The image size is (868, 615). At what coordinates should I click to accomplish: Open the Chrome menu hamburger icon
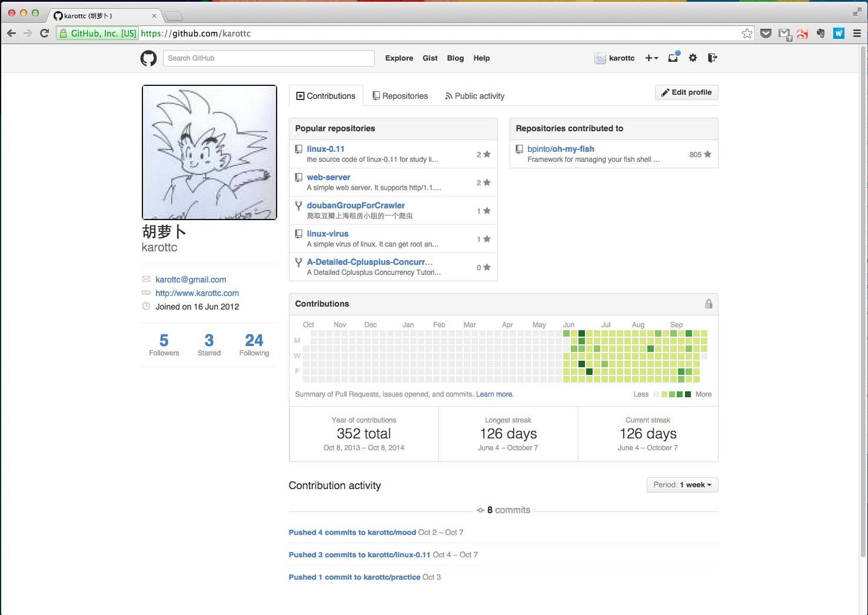tap(857, 34)
